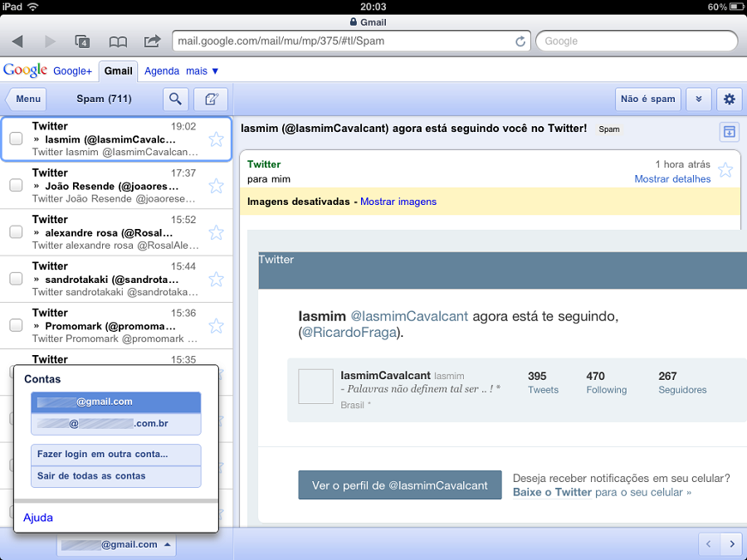Viewport: 747px width, 560px height.
Task: Reload page with the refresh icon
Action: (x=520, y=41)
